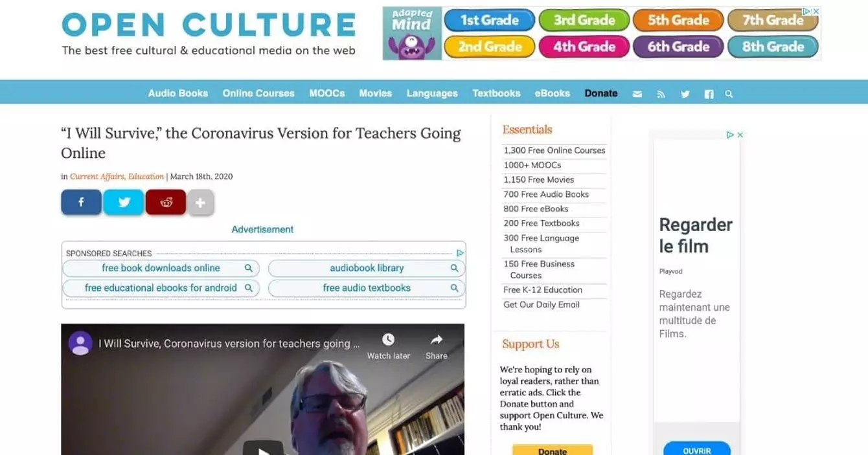Click the email envelope icon in navbar
The width and height of the screenshot is (868, 455).
(637, 94)
